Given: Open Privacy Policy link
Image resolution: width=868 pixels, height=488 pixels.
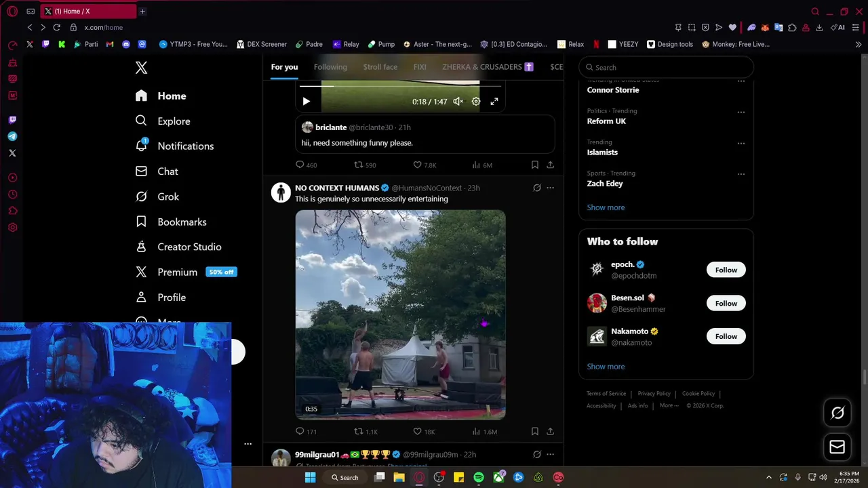Looking at the screenshot, I should point(654,394).
